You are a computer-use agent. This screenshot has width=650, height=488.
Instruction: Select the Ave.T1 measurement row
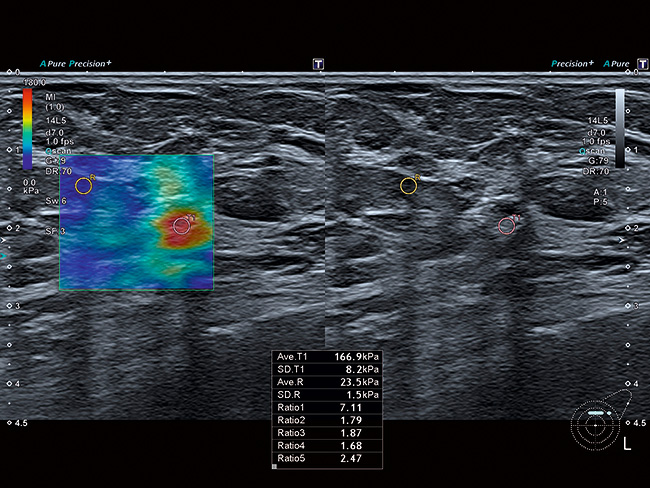pyautogui.click(x=327, y=357)
